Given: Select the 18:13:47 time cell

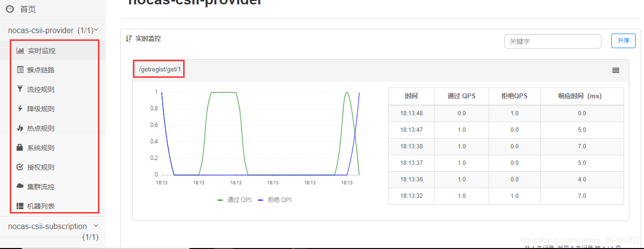Looking at the screenshot, I should [x=412, y=130].
